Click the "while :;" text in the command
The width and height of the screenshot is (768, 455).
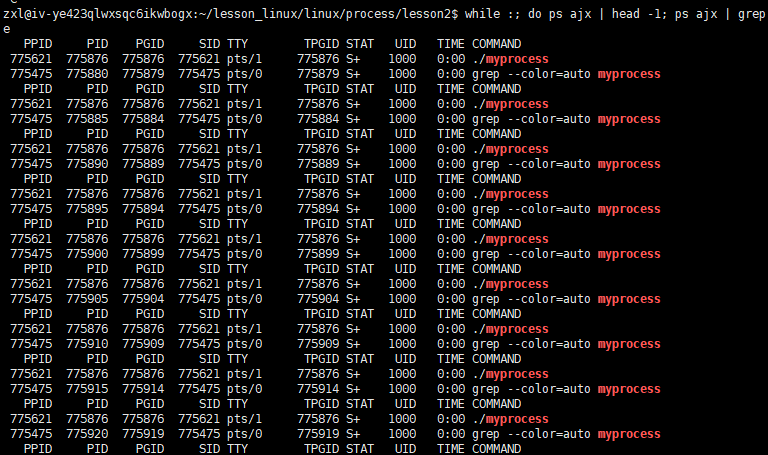493,14
